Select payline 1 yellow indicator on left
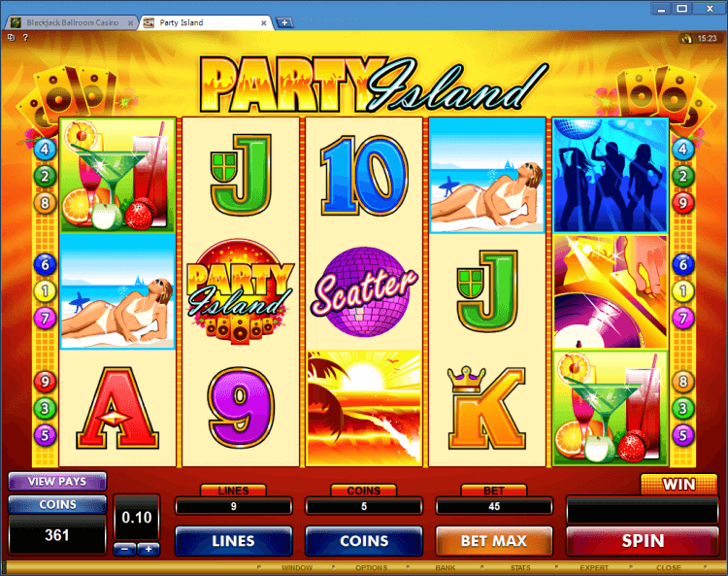The width and height of the screenshot is (728, 576). (x=45, y=291)
